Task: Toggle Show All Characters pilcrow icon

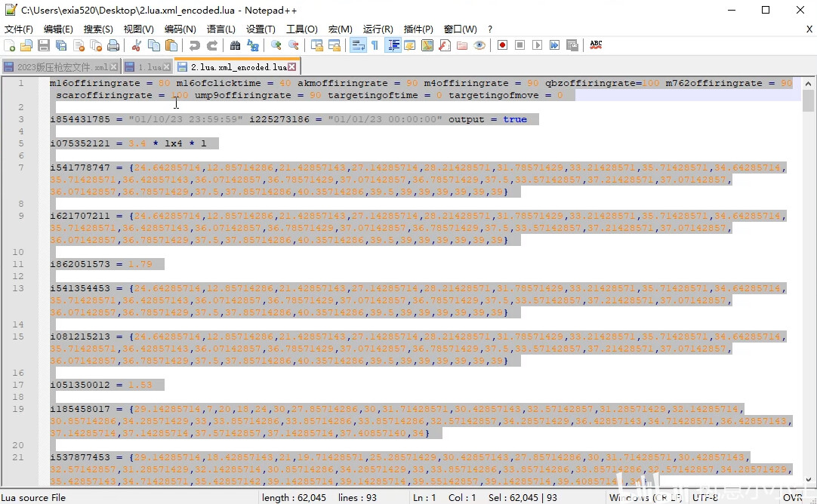Action: 375,45
